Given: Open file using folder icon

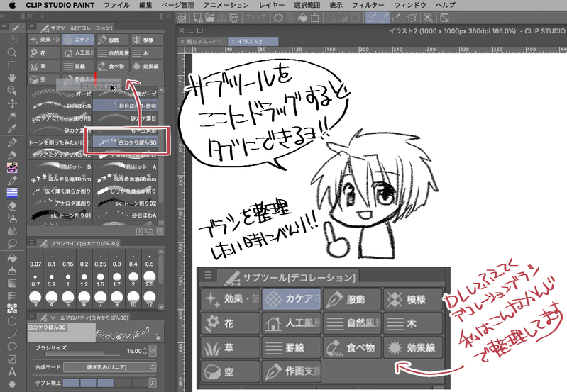Looking at the screenshot, I should point(210,17).
